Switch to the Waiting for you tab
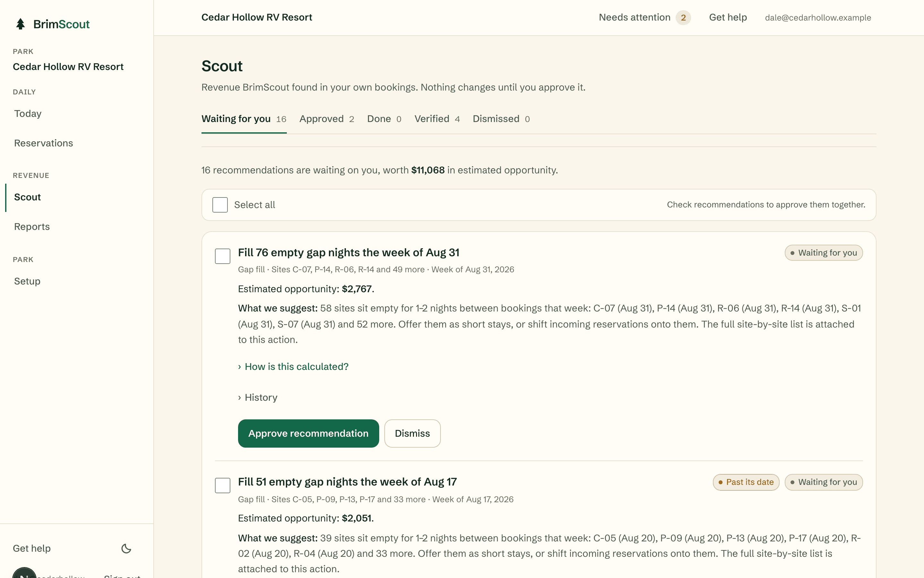This screenshot has height=578, width=924. click(244, 119)
